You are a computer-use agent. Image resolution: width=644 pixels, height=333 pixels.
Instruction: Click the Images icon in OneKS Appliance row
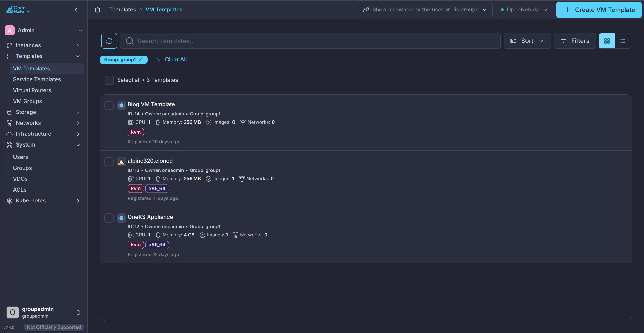pyautogui.click(x=202, y=235)
